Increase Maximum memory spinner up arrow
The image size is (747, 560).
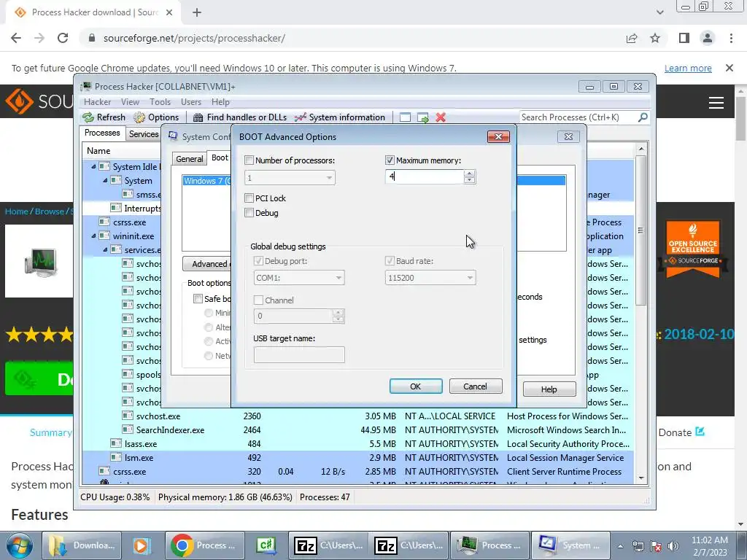tap(469, 174)
